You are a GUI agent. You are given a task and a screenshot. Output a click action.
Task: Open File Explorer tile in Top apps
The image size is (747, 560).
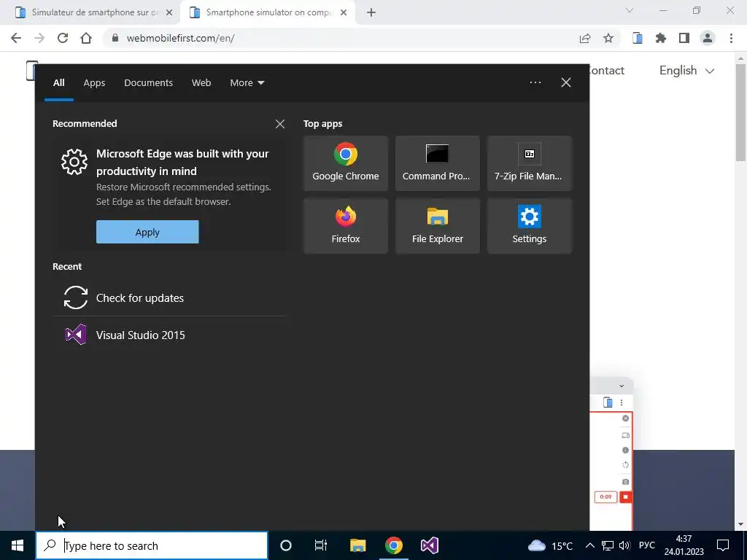click(438, 226)
